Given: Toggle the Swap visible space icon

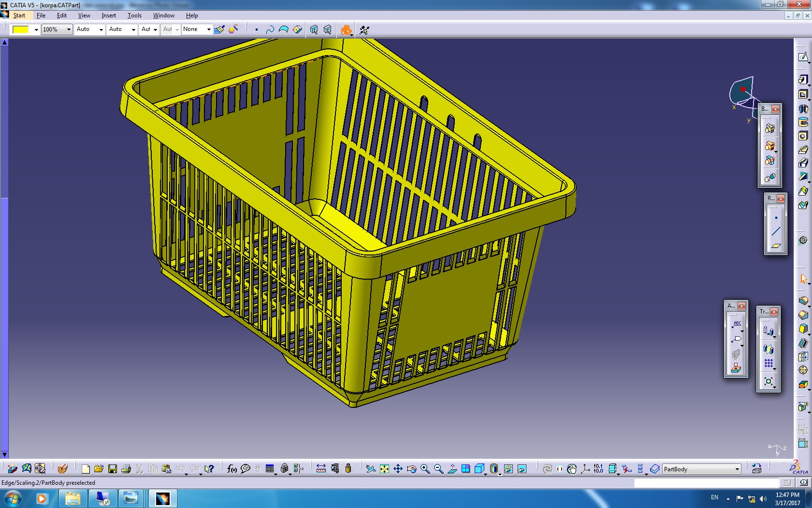Looking at the screenshot, I should click(522, 469).
